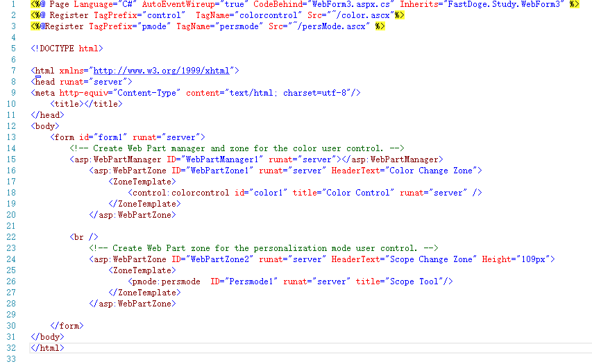This screenshot has width=592, height=364.
Task: Click line number 1 in the gutter
Action: (13, 4)
